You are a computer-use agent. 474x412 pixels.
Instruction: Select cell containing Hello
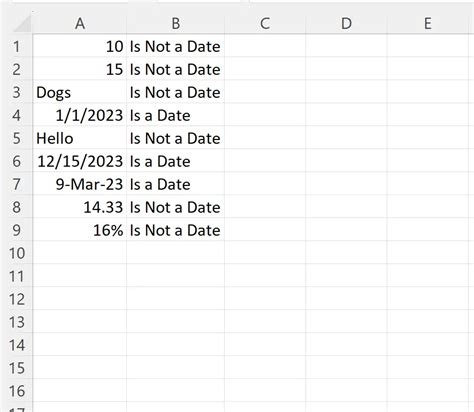(x=80, y=138)
